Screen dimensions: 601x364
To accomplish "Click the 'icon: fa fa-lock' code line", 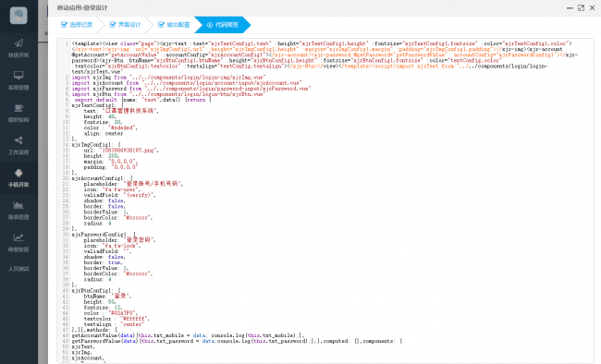I will pos(112,246).
